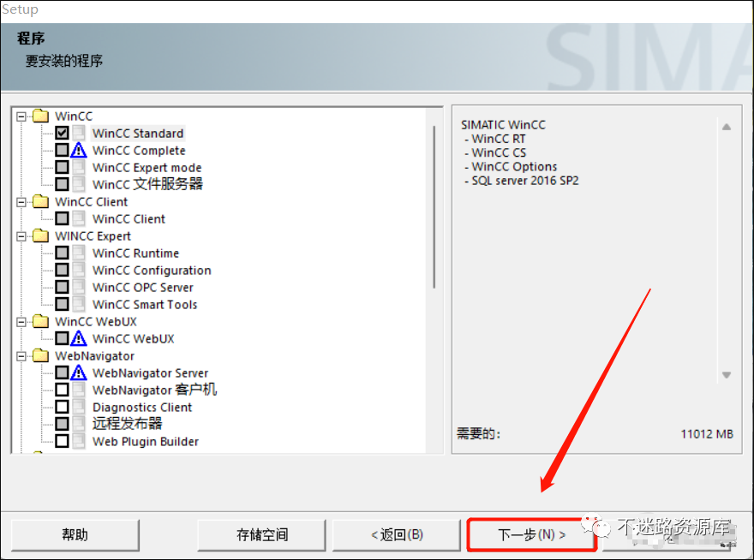Select the WinCC Runtime checkbox
The width and height of the screenshot is (754, 560).
pyautogui.click(x=62, y=253)
